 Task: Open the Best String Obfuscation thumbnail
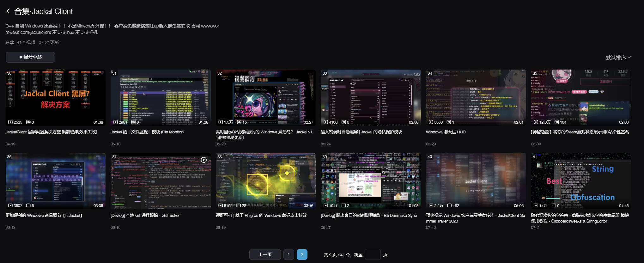(581, 181)
